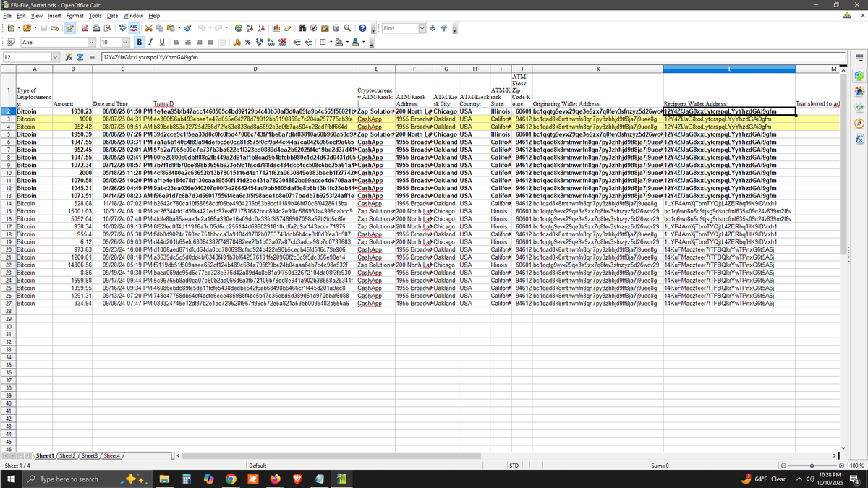868x488 pixels.
Task: Click the New document icon
Action: (11, 28)
